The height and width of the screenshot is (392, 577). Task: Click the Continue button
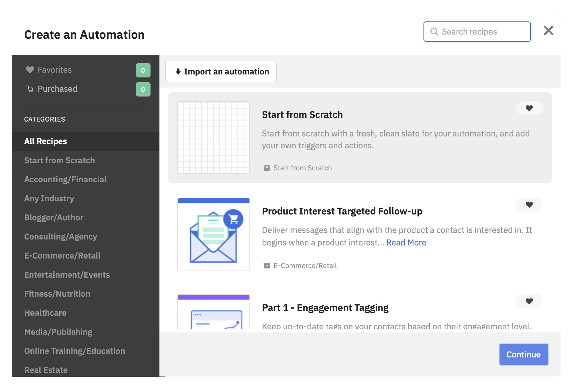tap(524, 354)
